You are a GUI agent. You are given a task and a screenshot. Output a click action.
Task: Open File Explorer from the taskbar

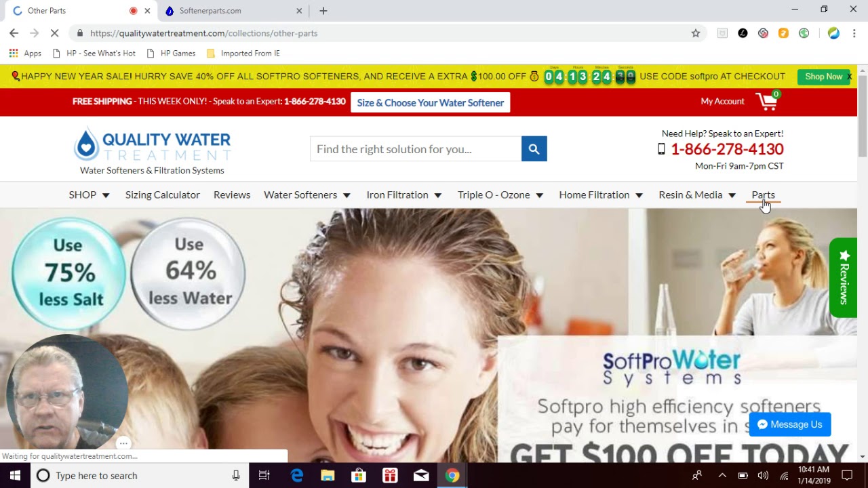(328, 475)
